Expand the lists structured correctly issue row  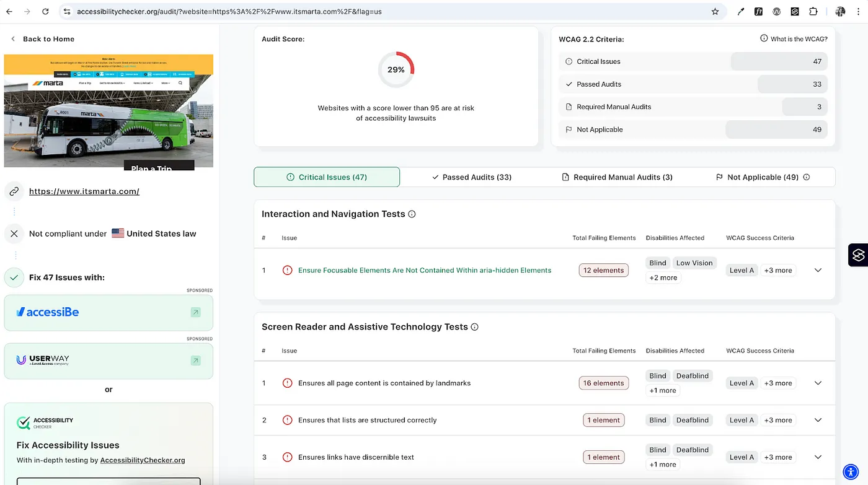[x=818, y=420]
